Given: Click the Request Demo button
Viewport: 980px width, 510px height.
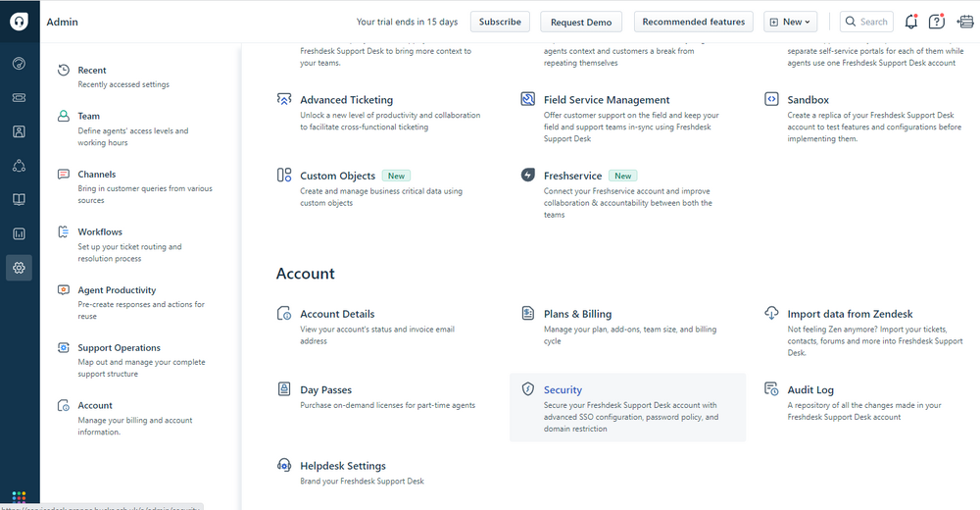Looking at the screenshot, I should point(581,22).
